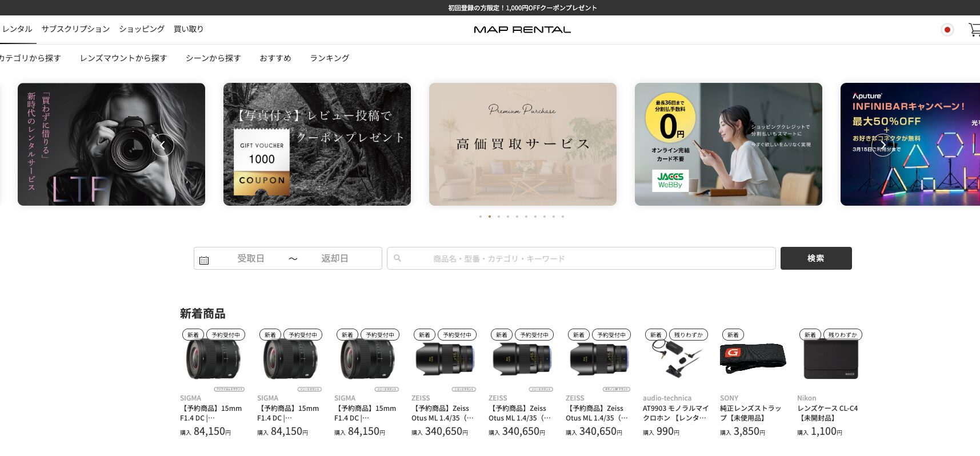Open シーンから探す menu
Viewport: 980px width, 456px height.
pyautogui.click(x=213, y=58)
